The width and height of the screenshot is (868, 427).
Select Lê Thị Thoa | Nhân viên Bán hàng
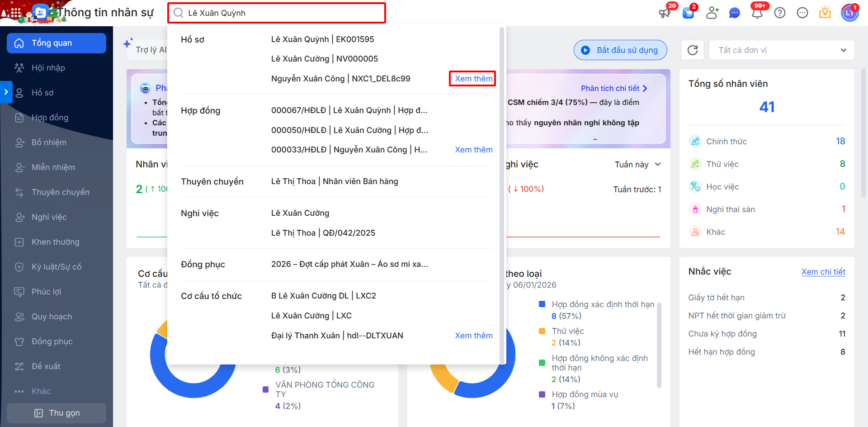click(335, 181)
